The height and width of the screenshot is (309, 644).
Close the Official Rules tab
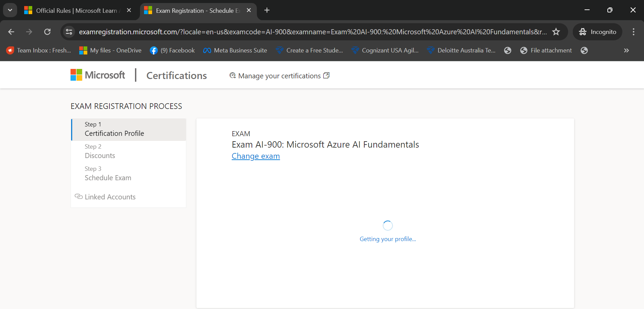pyautogui.click(x=129, y=10)
